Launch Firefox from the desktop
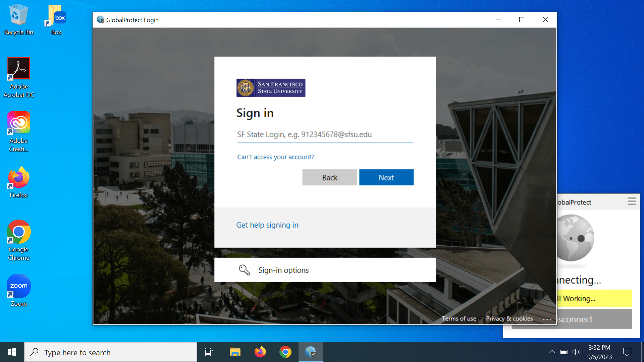 (18, 177)
